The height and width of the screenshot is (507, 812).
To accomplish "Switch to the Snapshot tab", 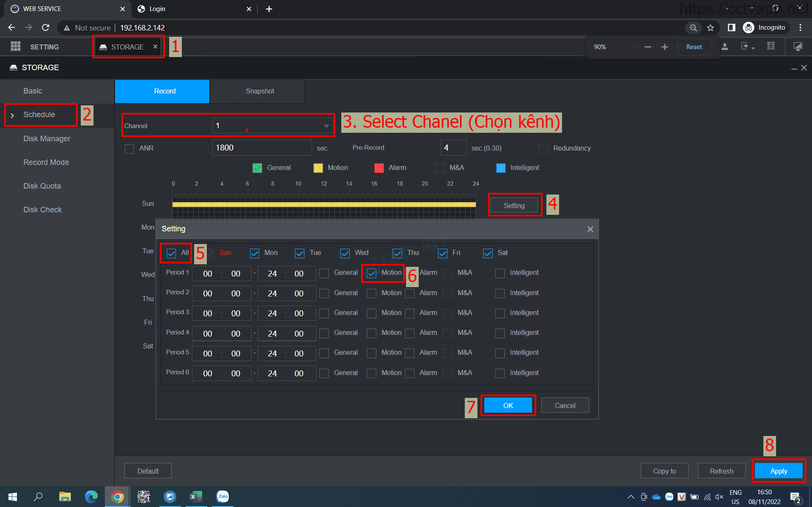I will coord(260,91).
